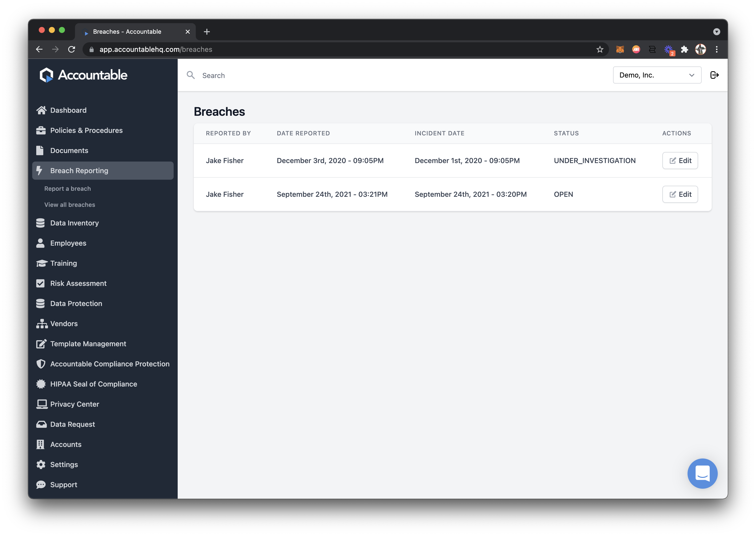The image size is (756, 536).
Task: Edit the UNDER_INVESTIGATION breach row
Action: pos(680,161)
